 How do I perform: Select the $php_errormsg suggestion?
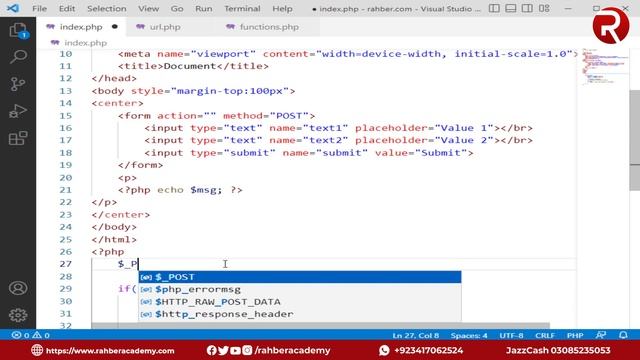coord(300,289)
